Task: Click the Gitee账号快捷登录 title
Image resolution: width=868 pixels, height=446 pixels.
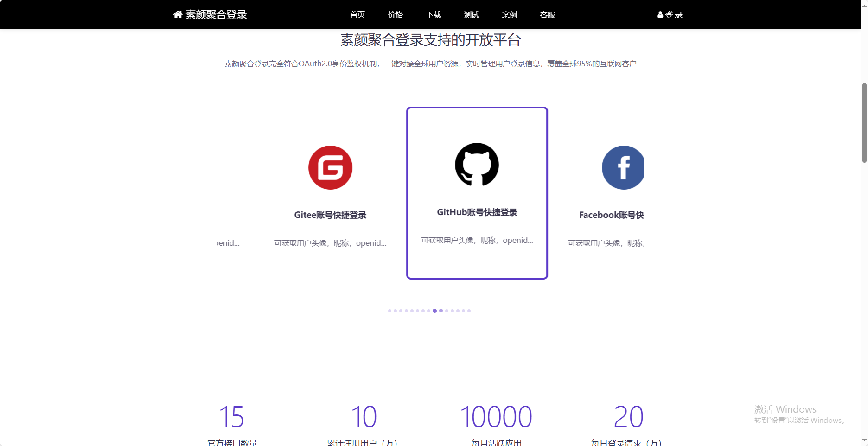Action: (330, 215)
